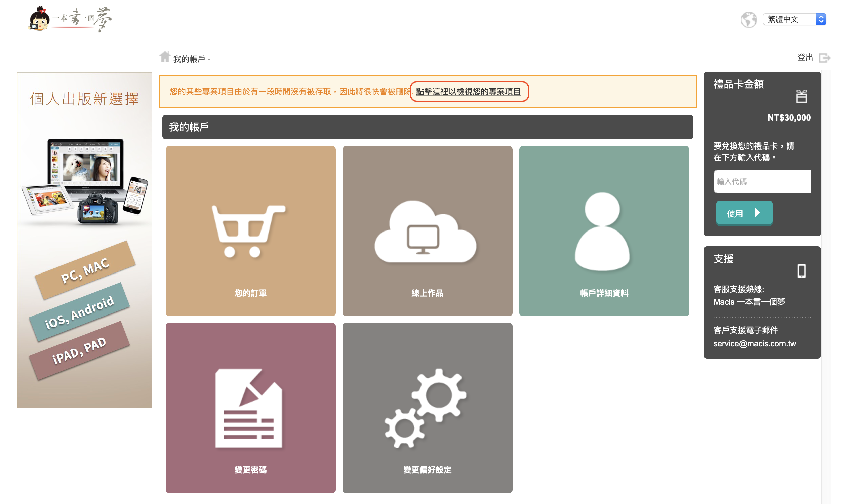Click the gift card icon

coord(801,96)
